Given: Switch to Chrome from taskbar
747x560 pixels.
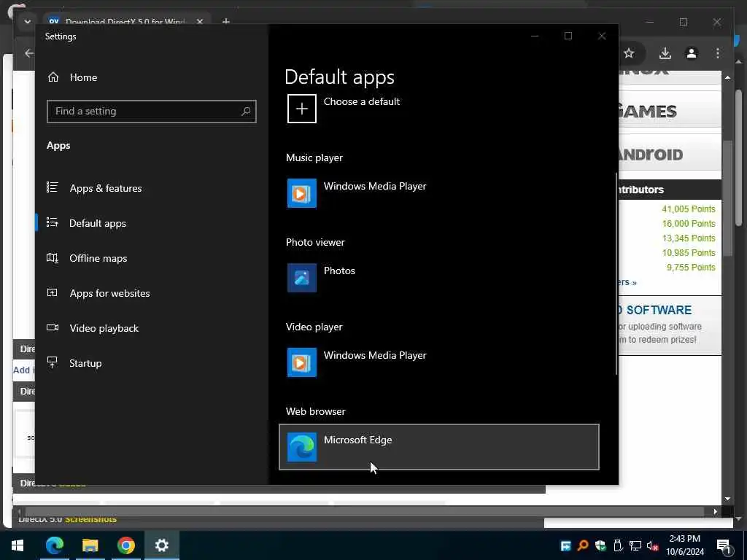Looking at the screenshot, I should [125, 545].
